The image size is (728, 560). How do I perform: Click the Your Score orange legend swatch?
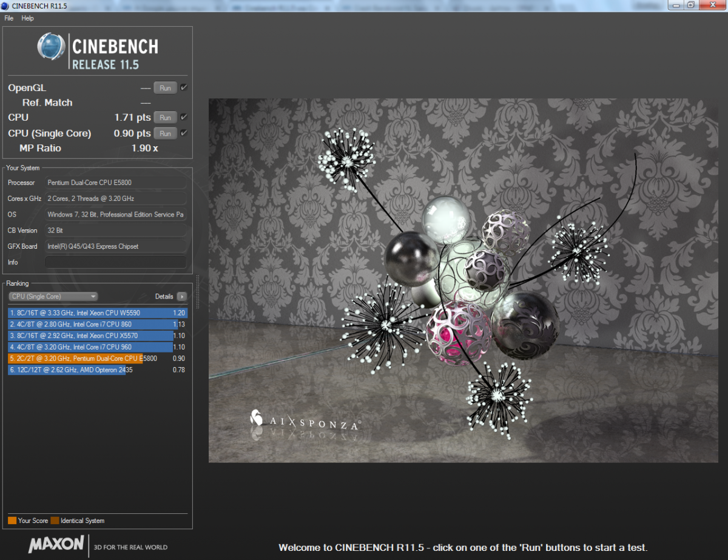(12, 521)
